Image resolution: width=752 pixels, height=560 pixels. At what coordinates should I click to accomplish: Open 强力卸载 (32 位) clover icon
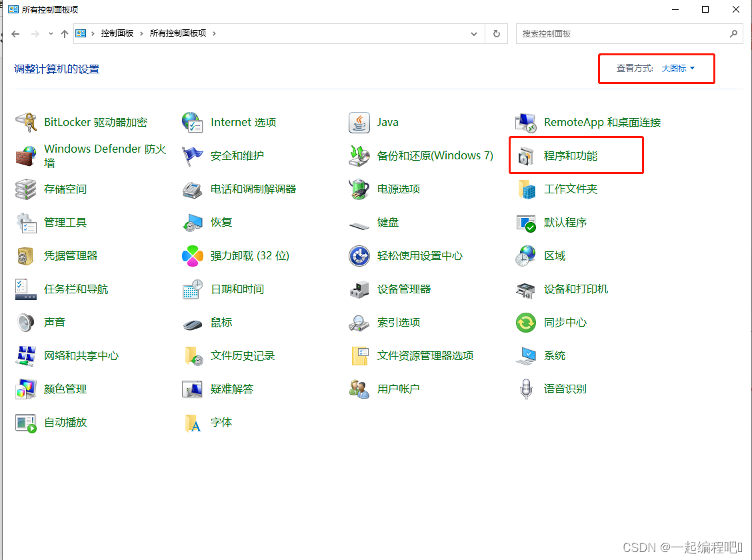pyautogui.click(x=192, y=255)
